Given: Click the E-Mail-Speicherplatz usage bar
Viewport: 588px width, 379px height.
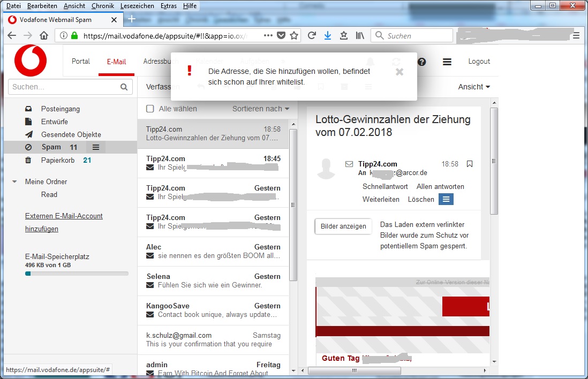Looking at the screenshot, I should [x=77, y=274].
